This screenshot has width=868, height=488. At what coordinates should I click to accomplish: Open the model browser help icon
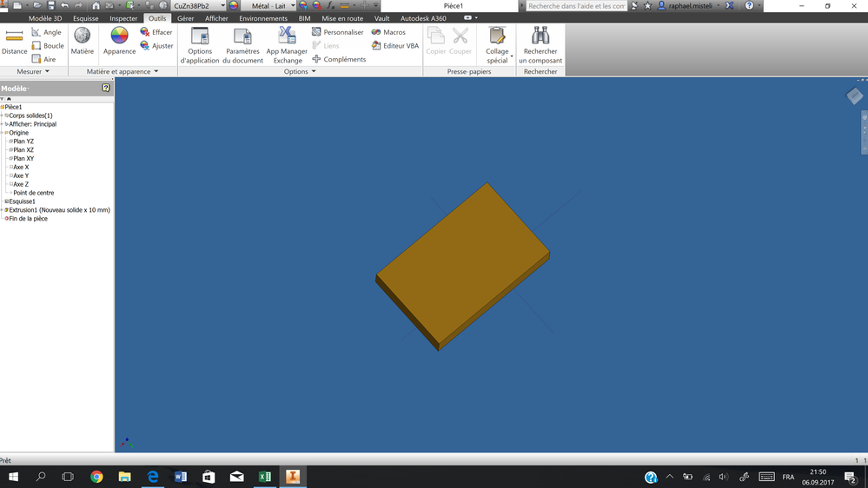pos(106,88)
